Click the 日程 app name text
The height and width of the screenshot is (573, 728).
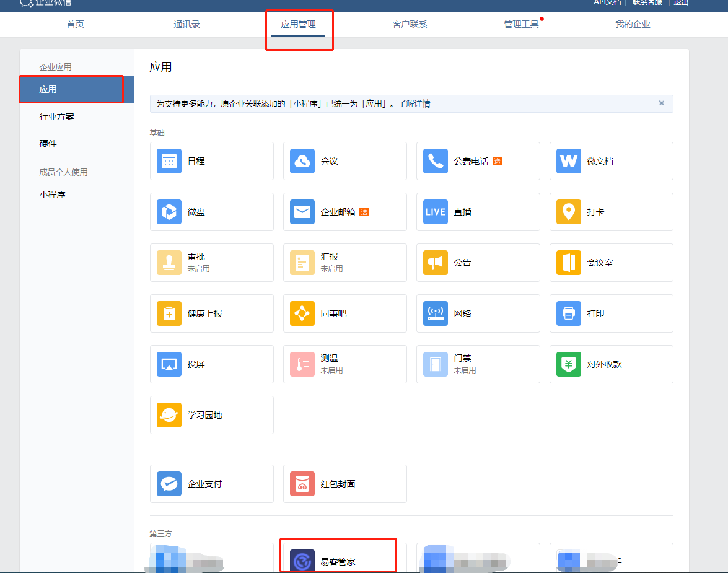click(x=196, y=161)
